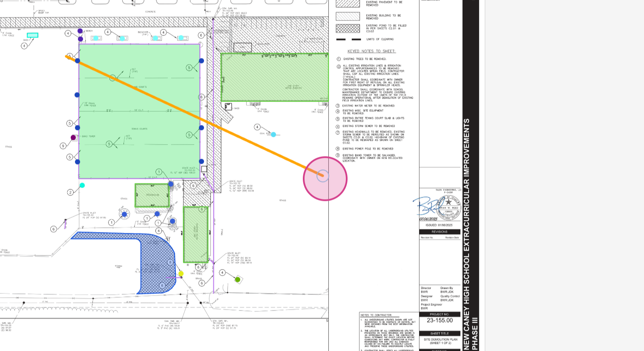Click the 'PHASE III' vertical title text
Viewport: 644px width, 351px height.
pyautogui.click(x=475, y=334)
